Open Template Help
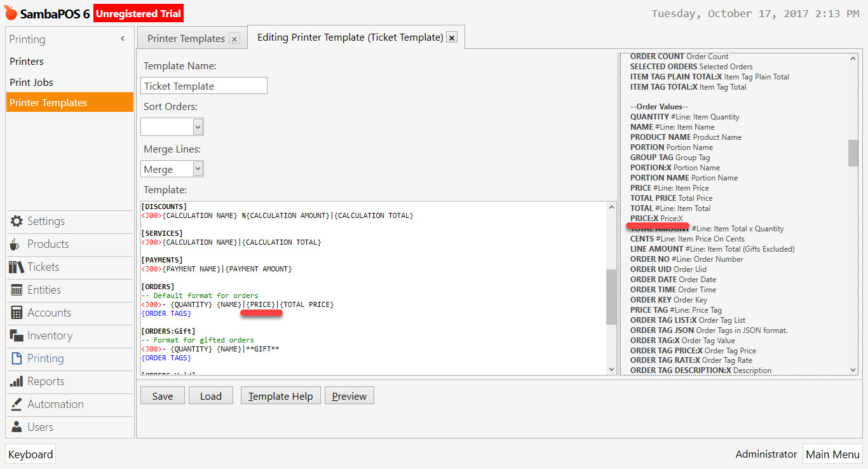 (280, 395)
